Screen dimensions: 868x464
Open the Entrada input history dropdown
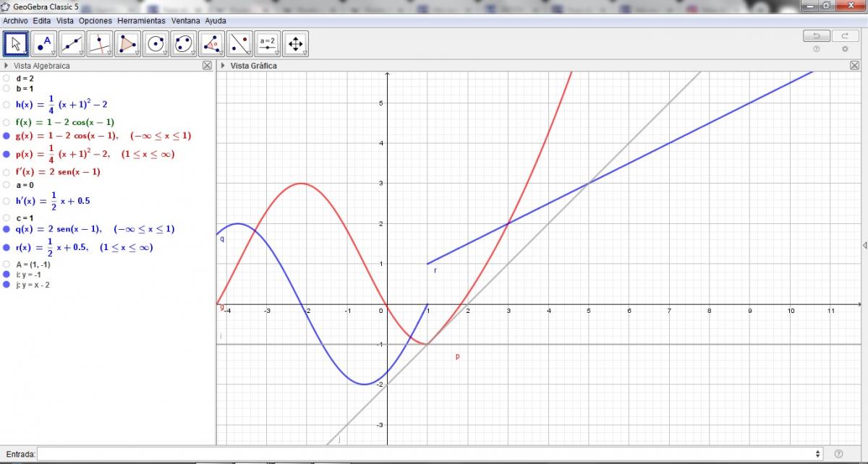click(x=818, y=454)
